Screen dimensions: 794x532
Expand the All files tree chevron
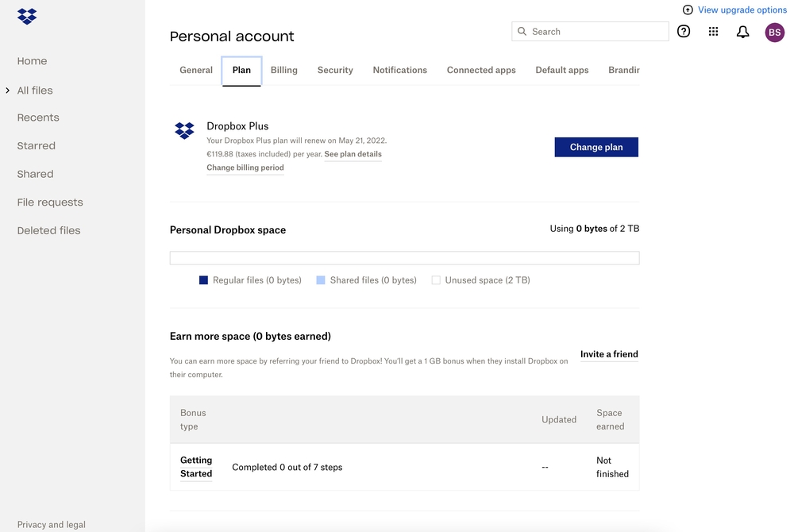(8, 91)
